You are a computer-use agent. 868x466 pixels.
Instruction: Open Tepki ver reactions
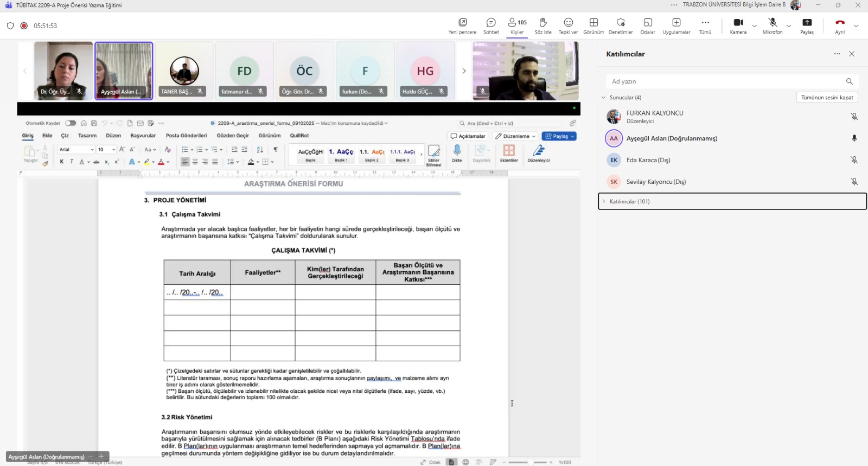pos(568,25)
